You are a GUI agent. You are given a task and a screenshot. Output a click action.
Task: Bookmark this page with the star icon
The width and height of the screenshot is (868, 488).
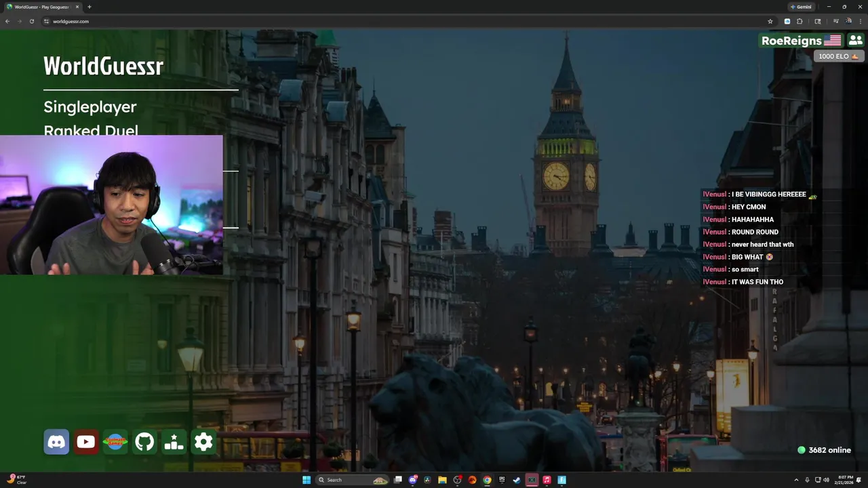(770, 21)
